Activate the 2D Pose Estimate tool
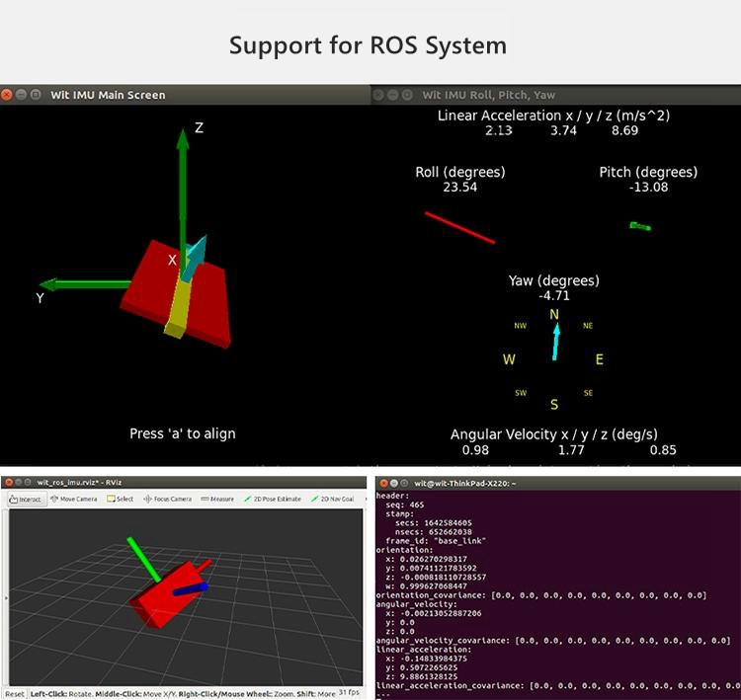Screen dimensions: 741x700 273,500
